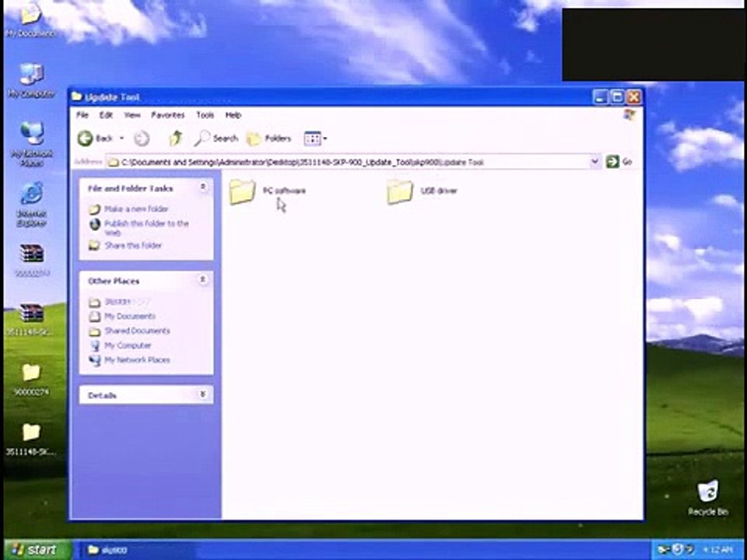
Task: Open the Back history dropdown arrow
Action: pos(121,138)
